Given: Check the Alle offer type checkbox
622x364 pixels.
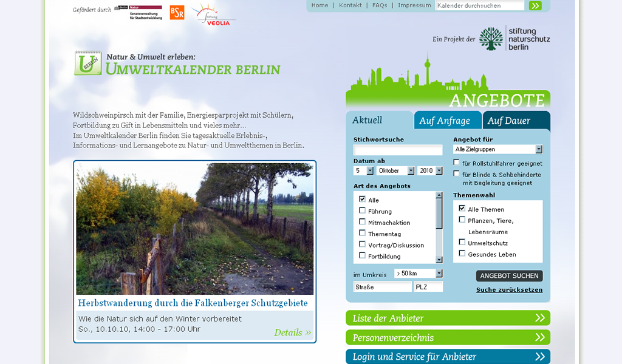Looking at the screenshot, I should tap(362, 199).
